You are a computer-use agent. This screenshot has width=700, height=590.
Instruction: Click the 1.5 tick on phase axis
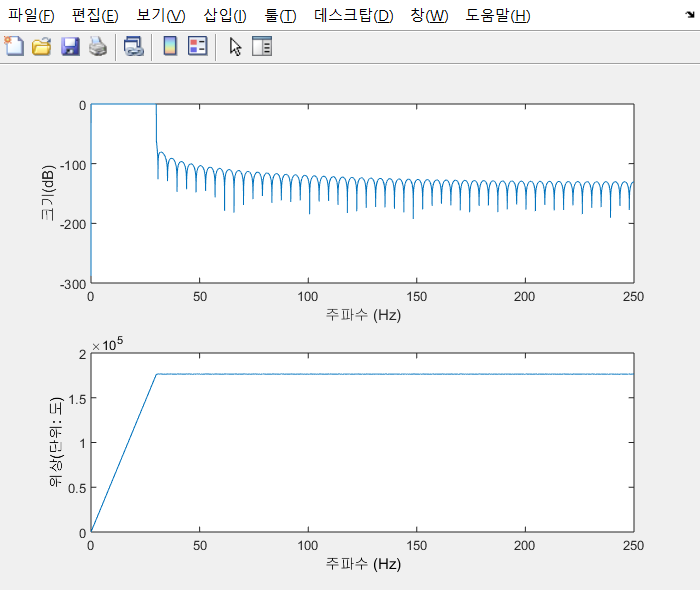coord(77,399)
